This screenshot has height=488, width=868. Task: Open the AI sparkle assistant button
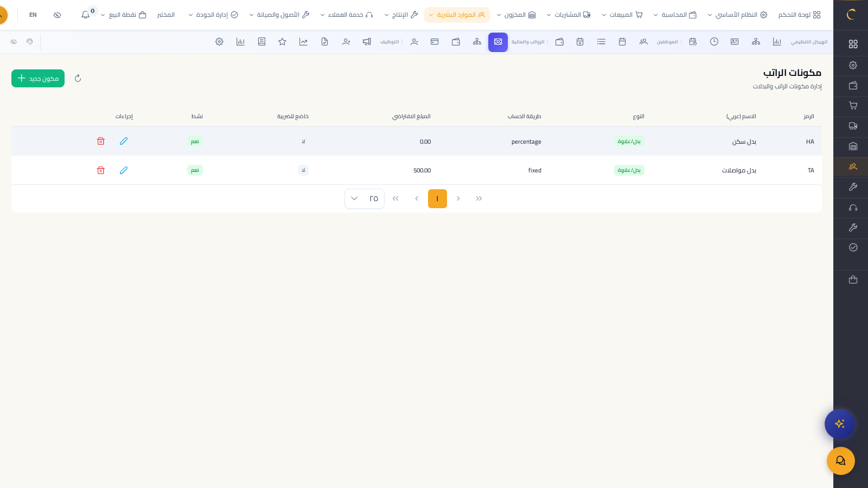pyautogui.click(x=839, y=423)
